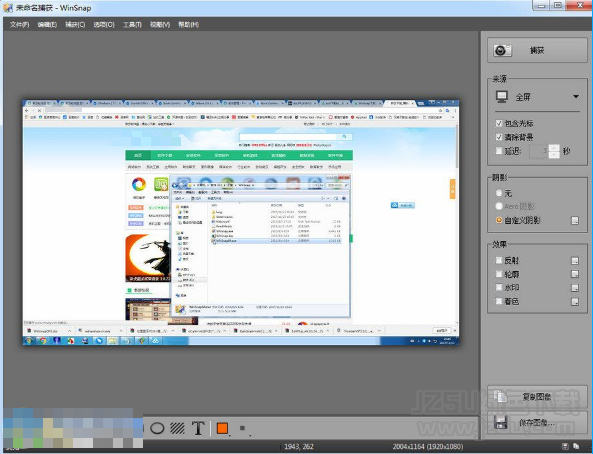Click the monitor full-screen source icon
Viewport: 593px width, 454px height.
click(502, 97)
